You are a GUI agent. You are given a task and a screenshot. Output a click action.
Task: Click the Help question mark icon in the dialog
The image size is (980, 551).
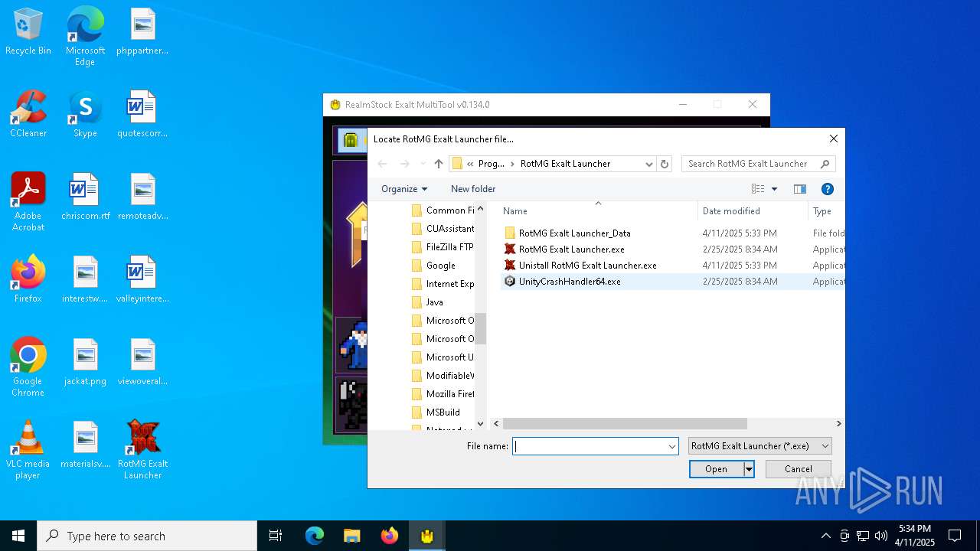click(x=827, y=189)
